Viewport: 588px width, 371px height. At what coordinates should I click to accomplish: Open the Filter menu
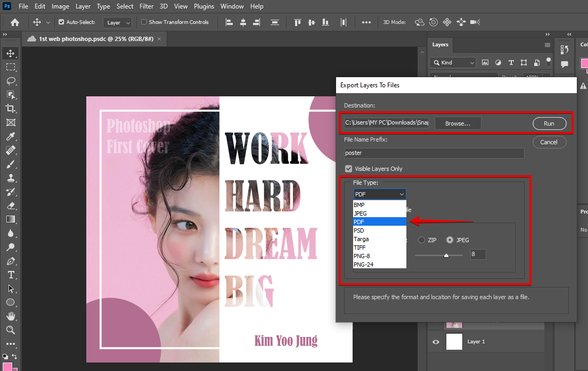click(x=146, y=6)
